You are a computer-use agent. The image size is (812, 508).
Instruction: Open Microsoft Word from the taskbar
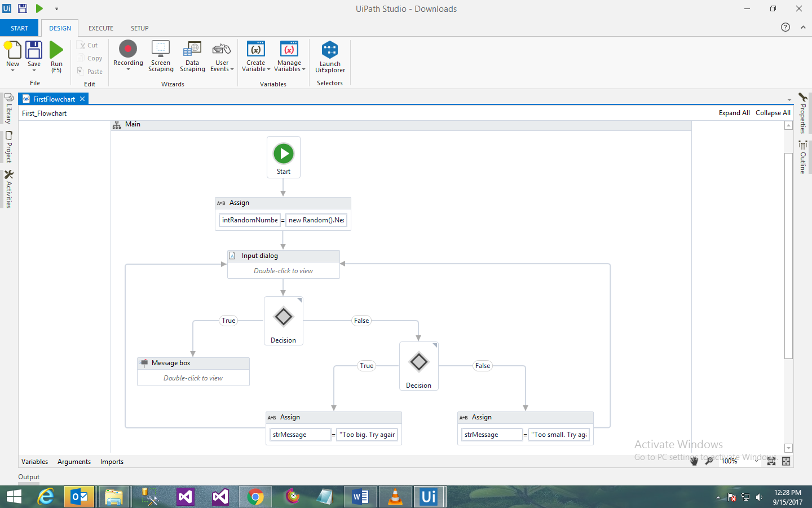pyautogui.click(x=360, y=497)
